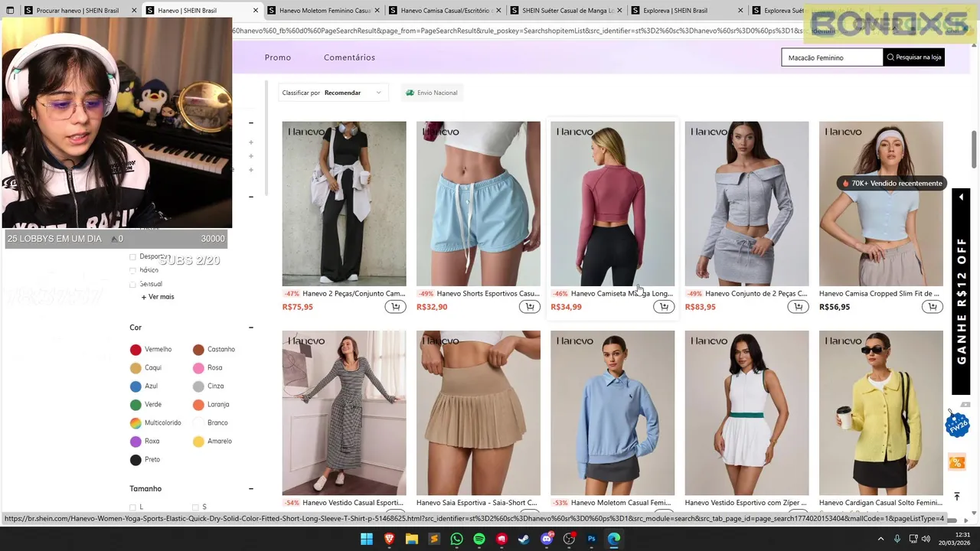
Task: Add the R$75,95 Hanevo 2 Peças item to cart
Action: pos(395,307)
